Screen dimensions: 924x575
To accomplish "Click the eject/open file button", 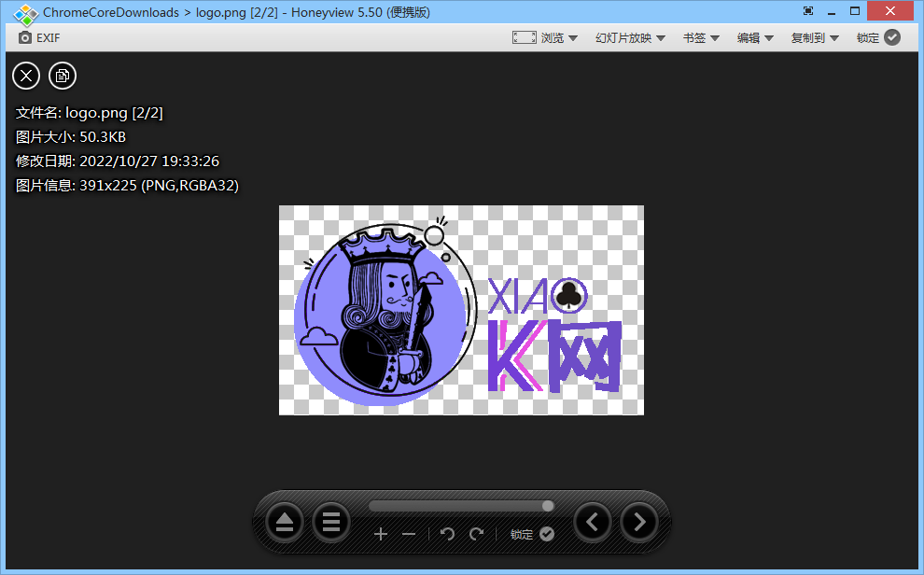I will 285,523.
